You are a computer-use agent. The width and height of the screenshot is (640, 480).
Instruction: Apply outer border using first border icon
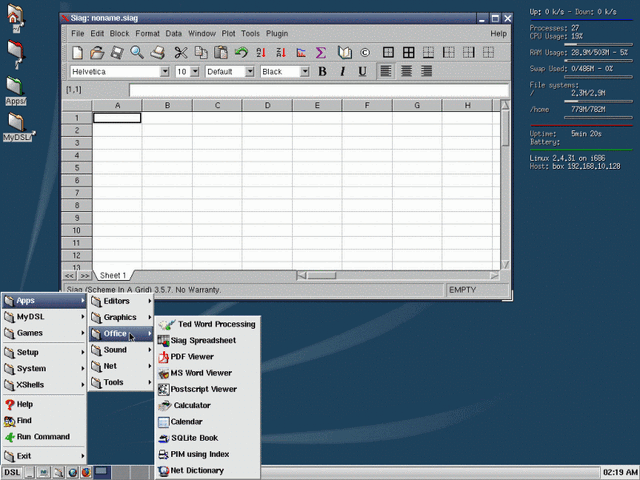point(388,52)
